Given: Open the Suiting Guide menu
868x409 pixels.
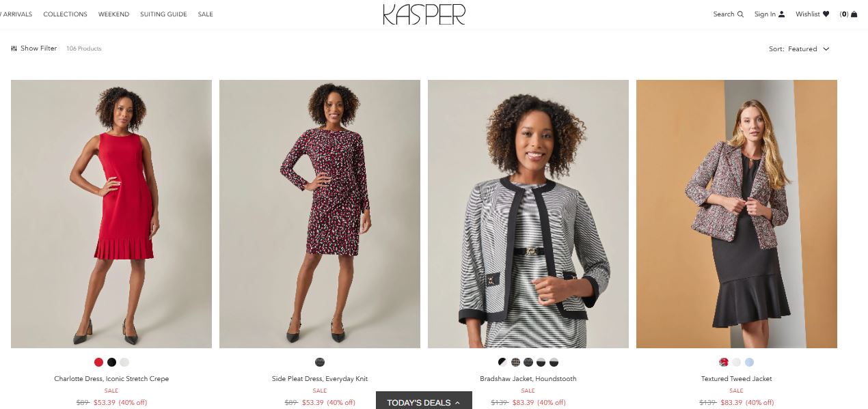Looking at the screenshot, I should (163, 14).
